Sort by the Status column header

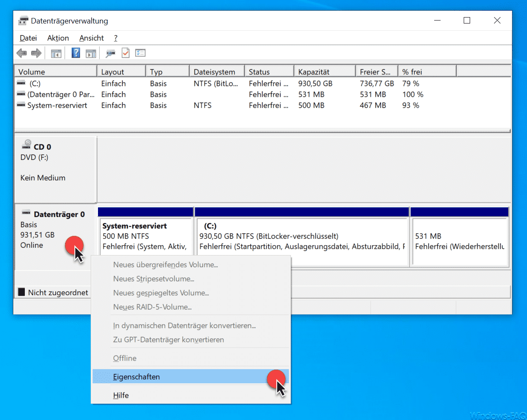pos(269,72)
